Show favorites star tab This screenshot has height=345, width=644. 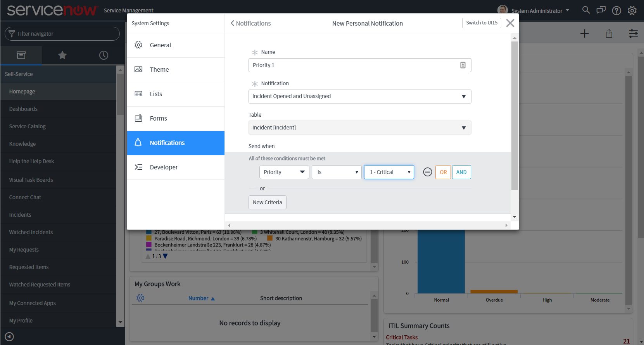pyautogui.click(x=62, y=55)
